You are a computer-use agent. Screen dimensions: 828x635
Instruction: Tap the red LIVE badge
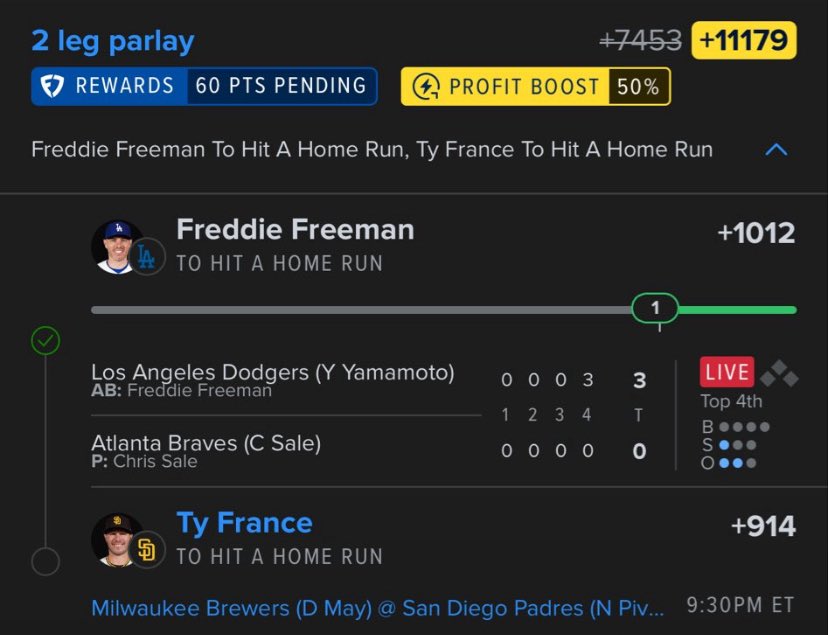[x=727, y=372]
